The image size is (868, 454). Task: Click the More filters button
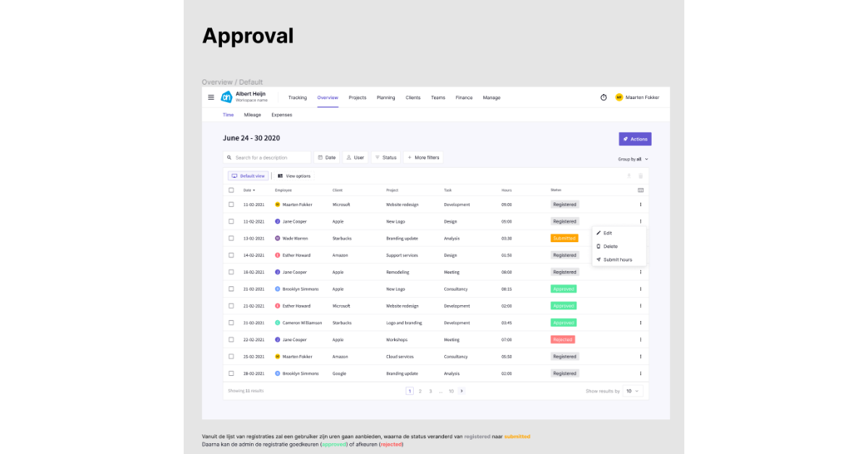422,157
